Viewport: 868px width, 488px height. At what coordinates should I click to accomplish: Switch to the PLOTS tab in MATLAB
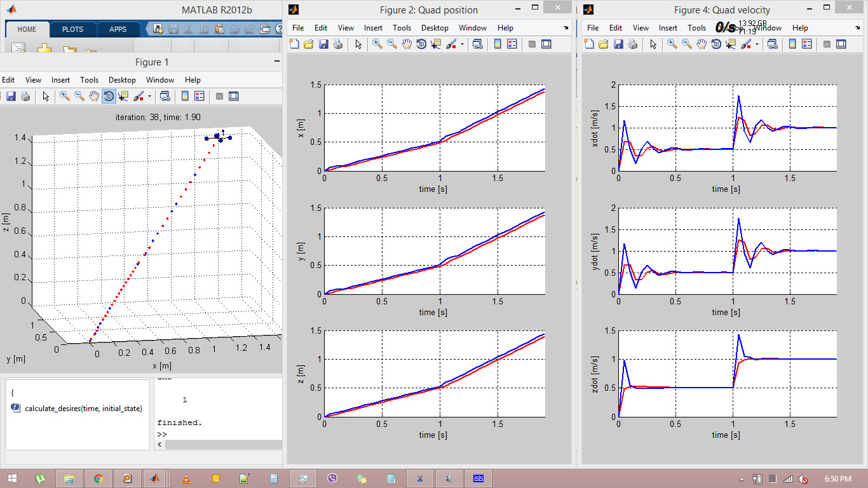pyautogui.click(x=72, y=29)
